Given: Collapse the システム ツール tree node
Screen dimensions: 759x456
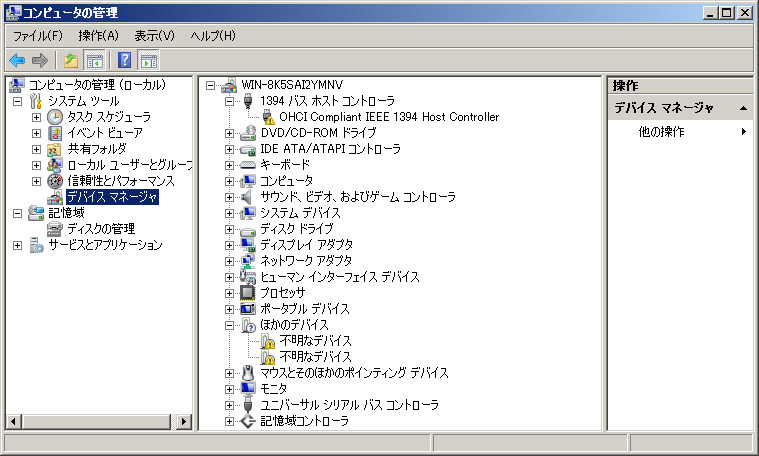Looking at the screenshot, I should [18, 101].
